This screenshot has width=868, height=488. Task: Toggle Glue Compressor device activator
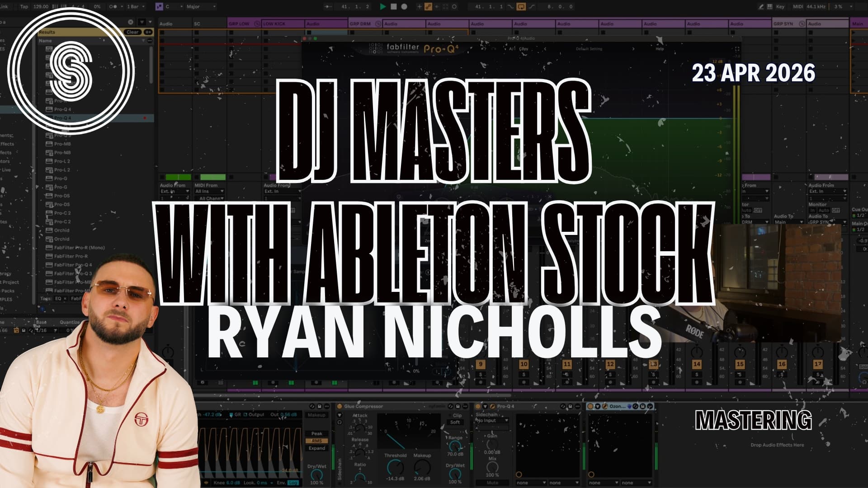pos(340,406)
